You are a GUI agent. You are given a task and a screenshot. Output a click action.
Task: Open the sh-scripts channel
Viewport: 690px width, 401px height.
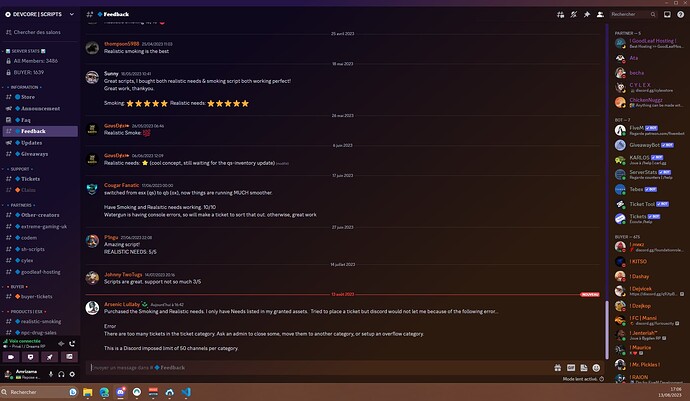point(40,249)
